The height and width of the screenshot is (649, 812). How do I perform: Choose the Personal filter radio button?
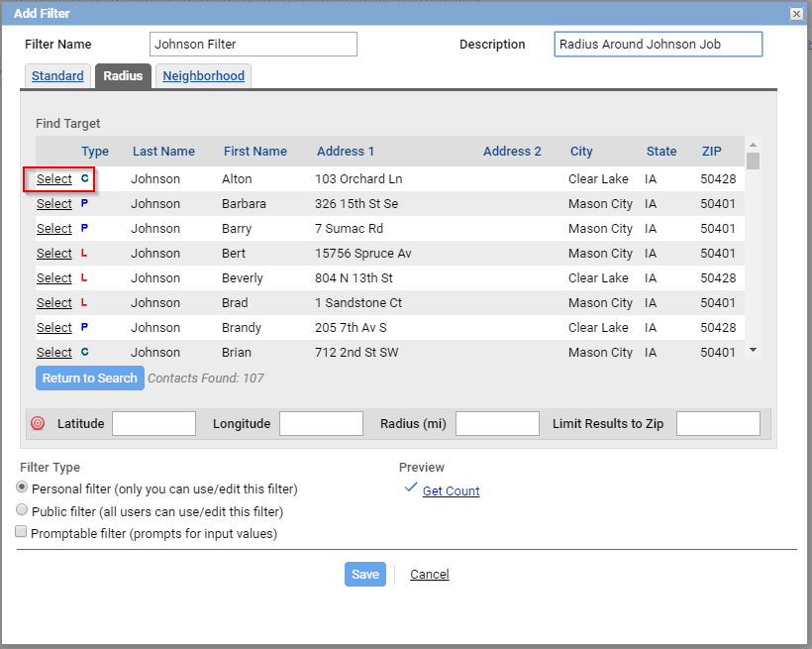tap(22, 487)
